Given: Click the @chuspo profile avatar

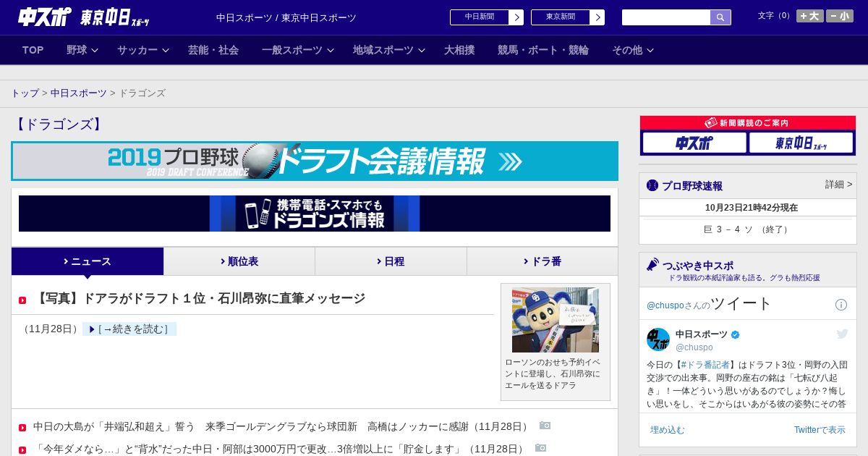Looking at the screenshot, I should (x=658, y=339).
